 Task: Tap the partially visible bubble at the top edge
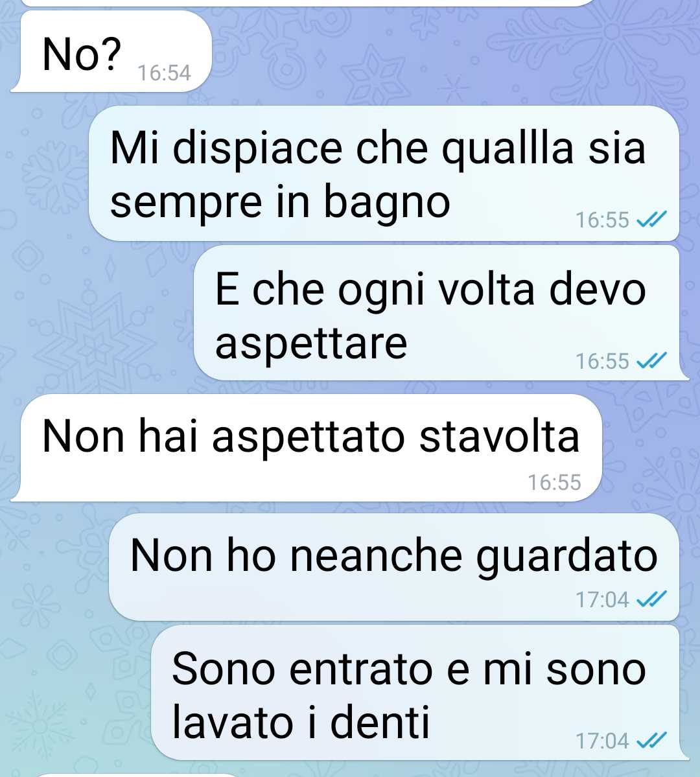click(307, 3)
